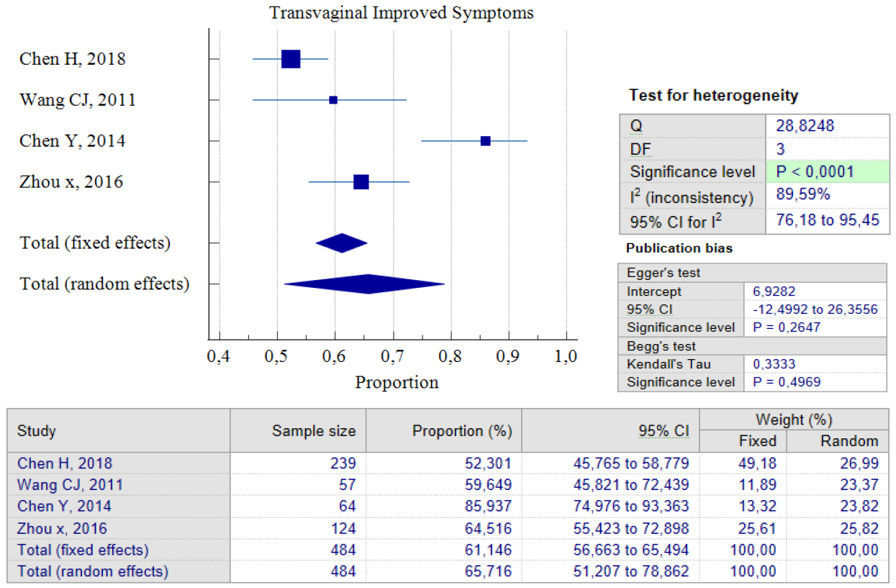Image resolution: width=896 pixels, height=588 pixels.
Task: Click the Total (random effects) table row label
Action: click(x=93, y=571)
